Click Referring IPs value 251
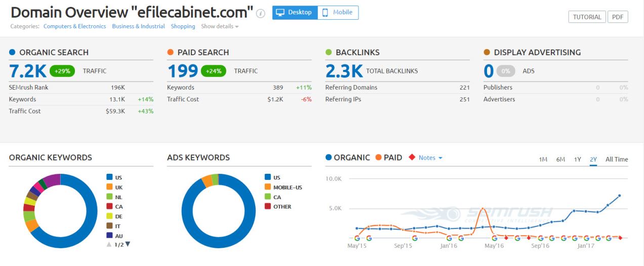 [x=465, y=99]
